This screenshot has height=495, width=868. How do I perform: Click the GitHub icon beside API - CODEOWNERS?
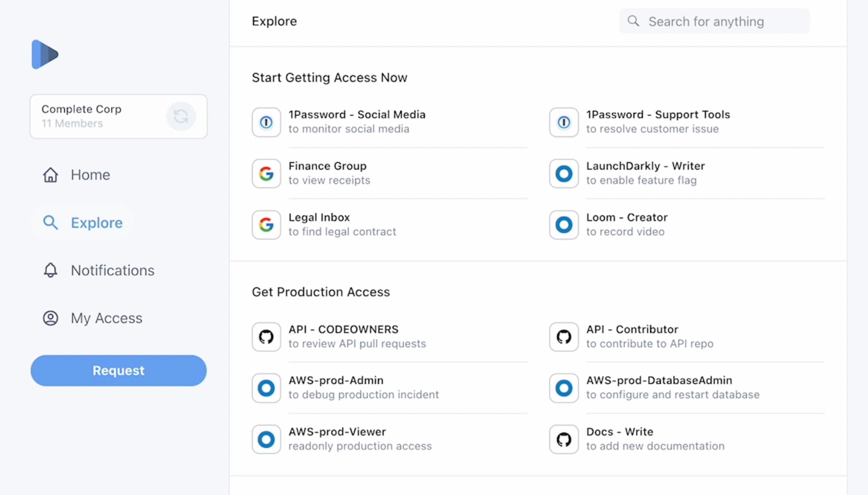point(266,337)
